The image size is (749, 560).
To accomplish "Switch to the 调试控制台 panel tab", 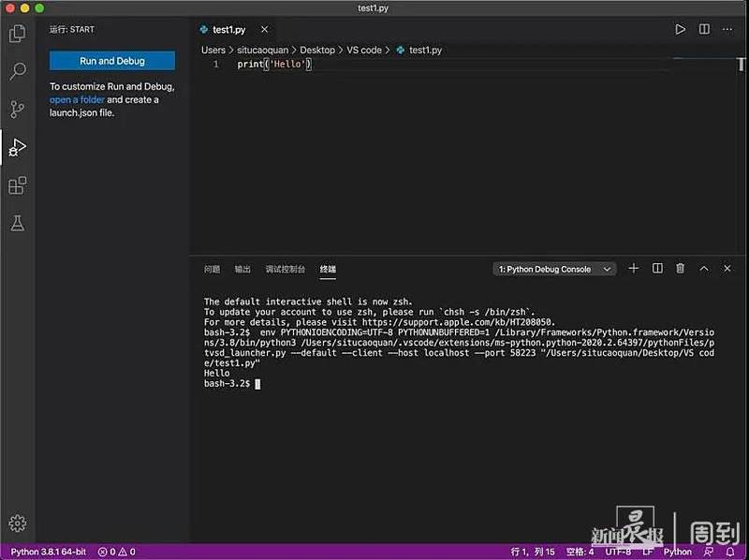I will click(x=285, y=270).
